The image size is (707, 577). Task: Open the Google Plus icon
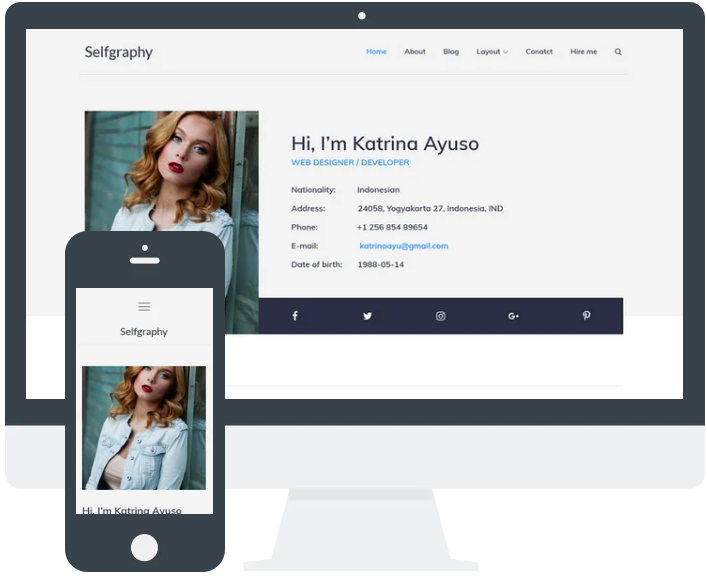513,316
